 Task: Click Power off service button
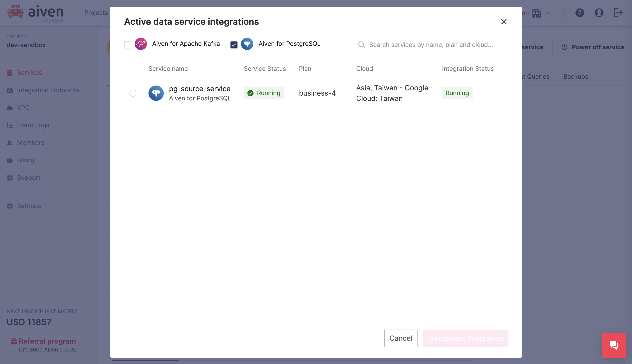(593, 47)
